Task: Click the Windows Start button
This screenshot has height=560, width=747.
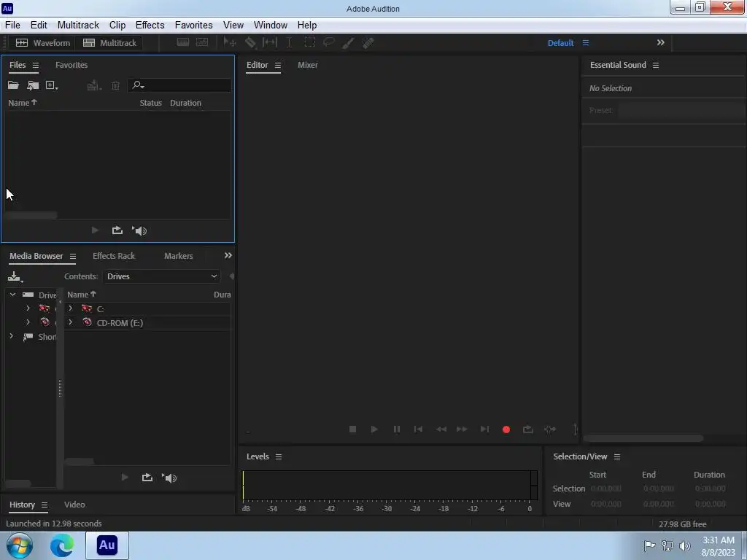Action: [19, 545]
